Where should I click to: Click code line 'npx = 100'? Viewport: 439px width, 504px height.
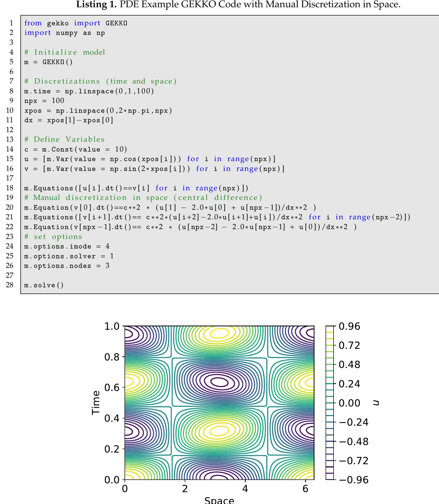pos(44,101)
